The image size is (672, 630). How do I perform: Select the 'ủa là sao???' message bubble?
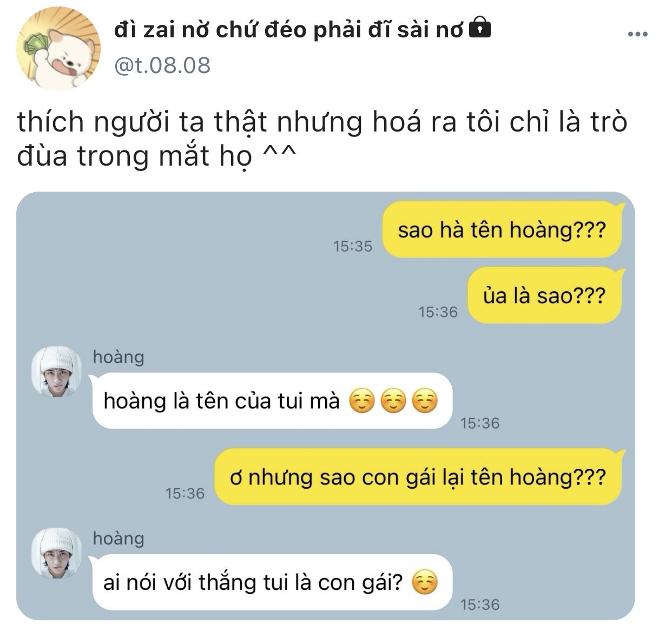545,296
